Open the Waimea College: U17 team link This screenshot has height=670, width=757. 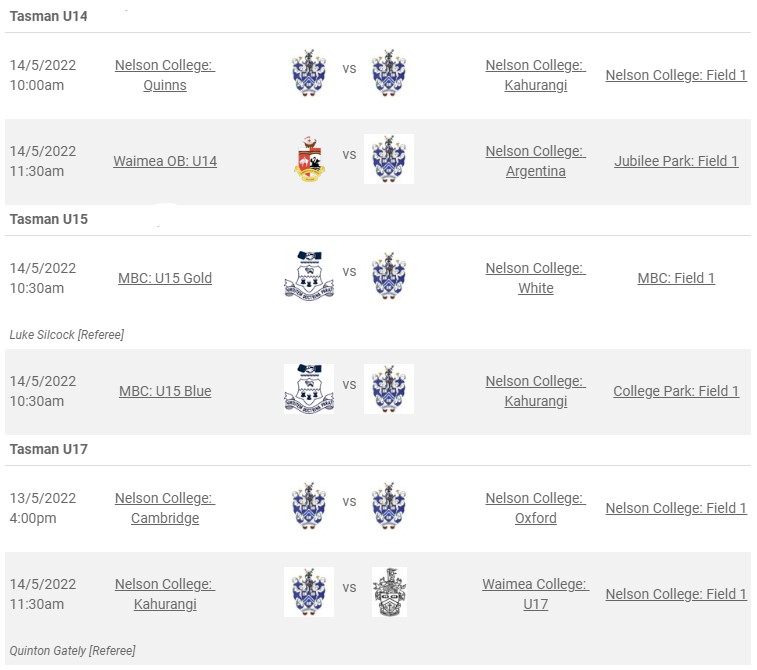(x=535, y=594)
